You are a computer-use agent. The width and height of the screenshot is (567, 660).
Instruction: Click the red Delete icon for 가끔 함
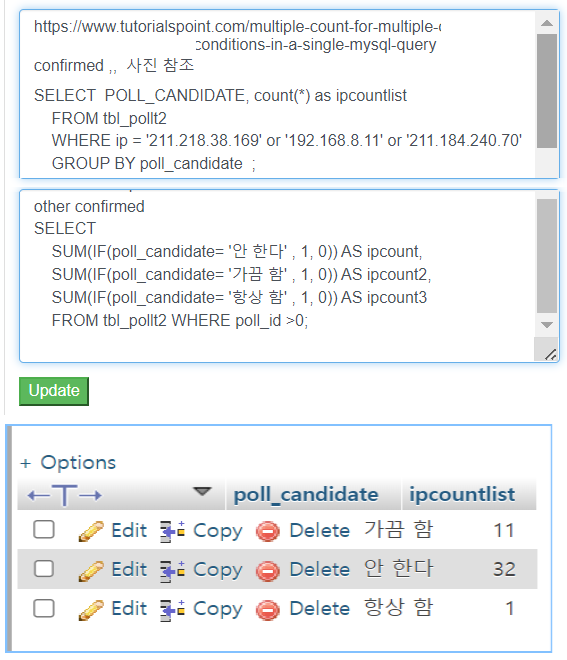268,531
